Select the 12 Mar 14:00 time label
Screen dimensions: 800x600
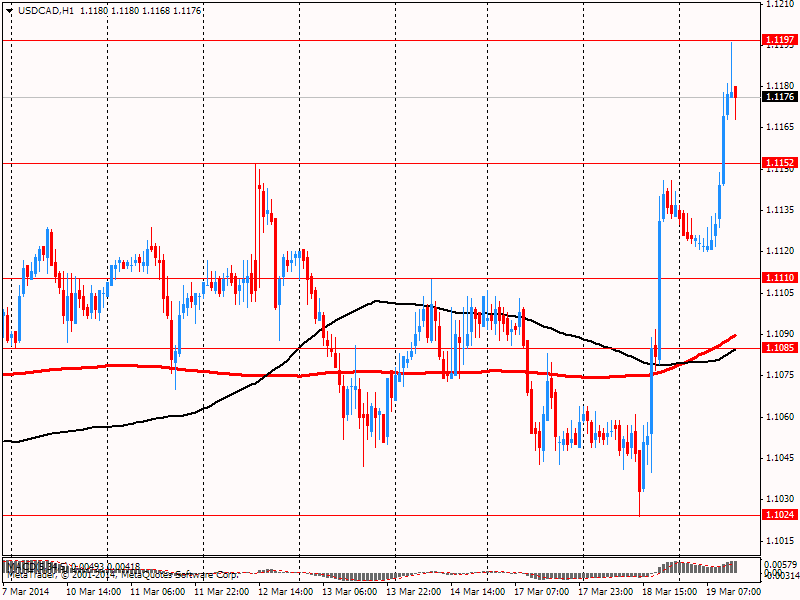click(285, 591)
